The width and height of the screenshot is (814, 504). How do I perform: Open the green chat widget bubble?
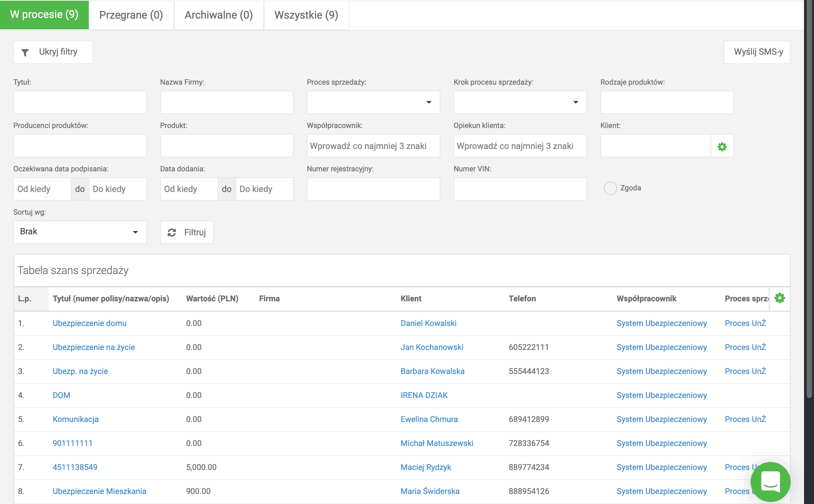[x=770, y=482]
